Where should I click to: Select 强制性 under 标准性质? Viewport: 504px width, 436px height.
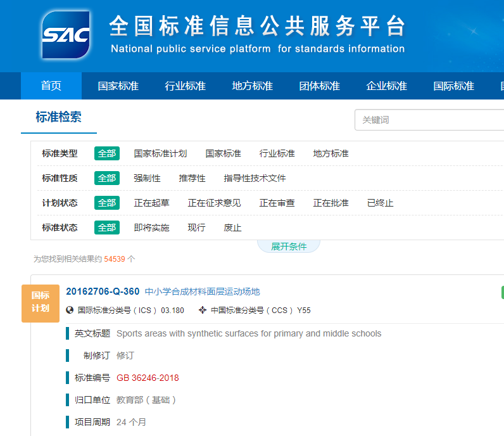(x=147, y=178)
